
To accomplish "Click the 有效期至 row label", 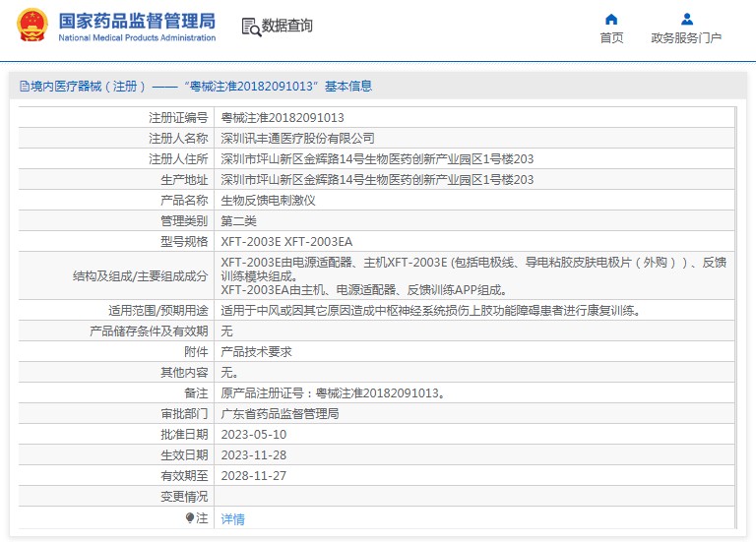I will (x=184, y=476).
